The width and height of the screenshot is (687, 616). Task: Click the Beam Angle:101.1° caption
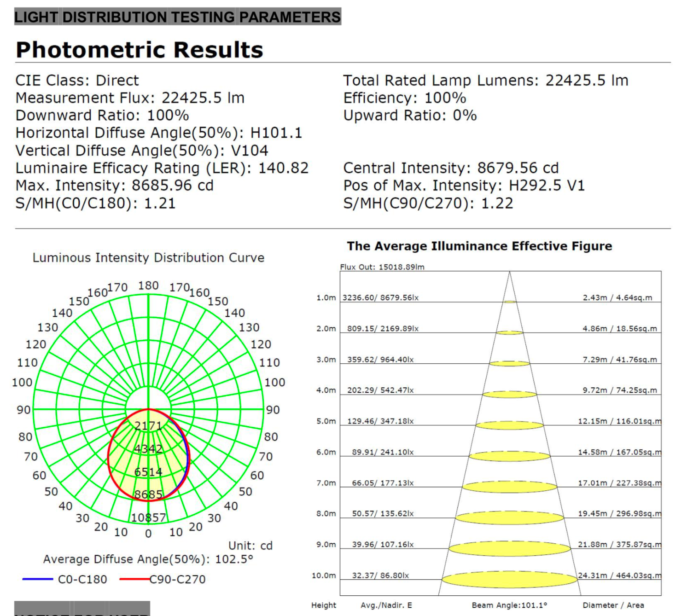click(x=509, y=605)
